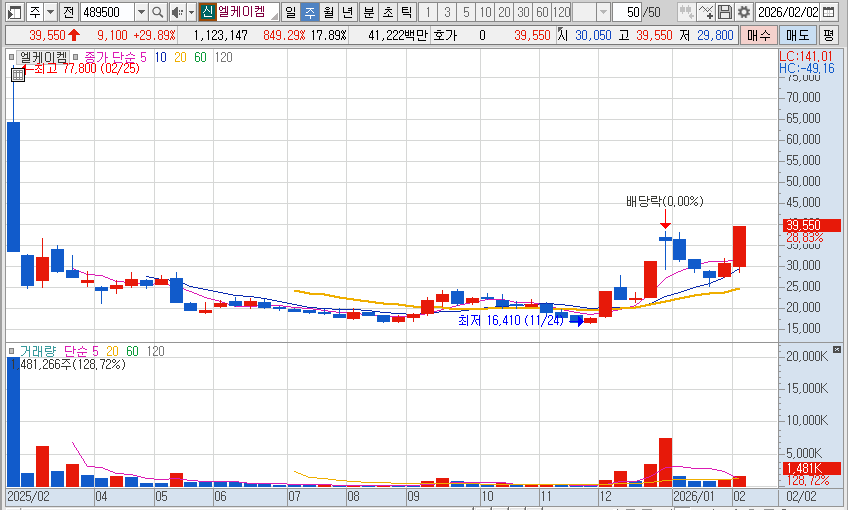This screenshot has width=848, height=510.
Task: Click the 39,550 current price axis tag
Action: pyautogui.click(x=812, y=225)
